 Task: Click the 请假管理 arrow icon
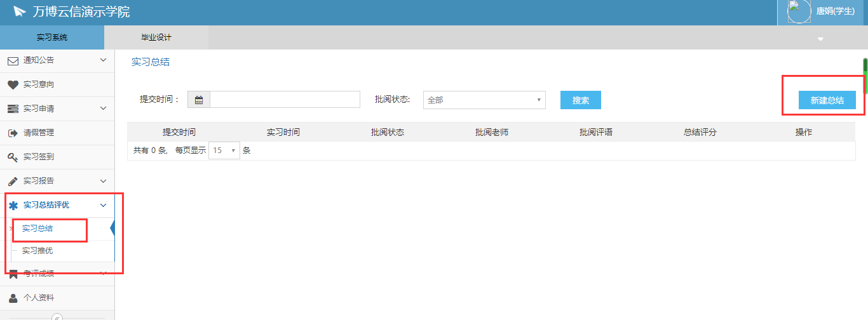pos(13,133)
